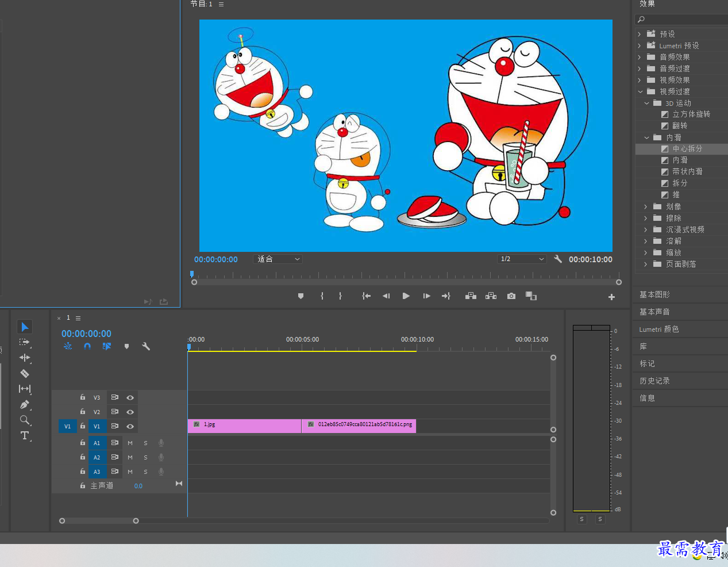The height and width of the screenshot is (567, 728).
Task: Select the Ripple Edit tool
Action: tap(25, 358)
